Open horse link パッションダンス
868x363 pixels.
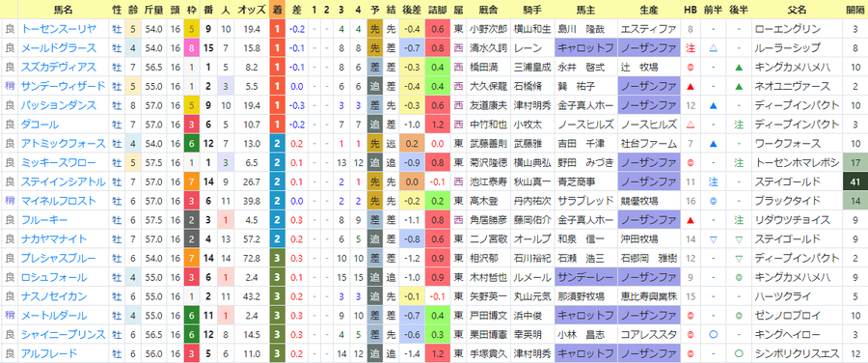pos(58,105)
